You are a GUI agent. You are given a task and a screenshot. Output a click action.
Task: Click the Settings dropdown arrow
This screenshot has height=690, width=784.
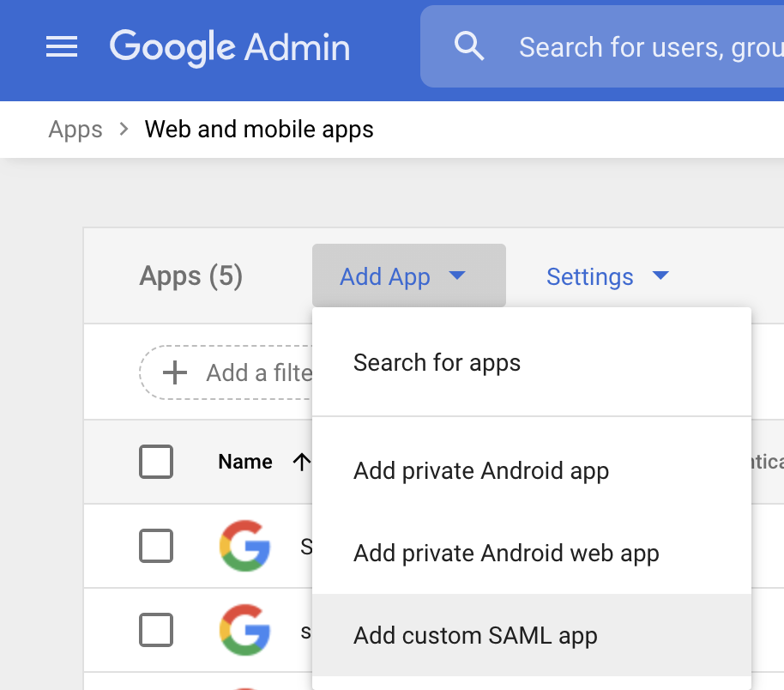coord(660,275)
